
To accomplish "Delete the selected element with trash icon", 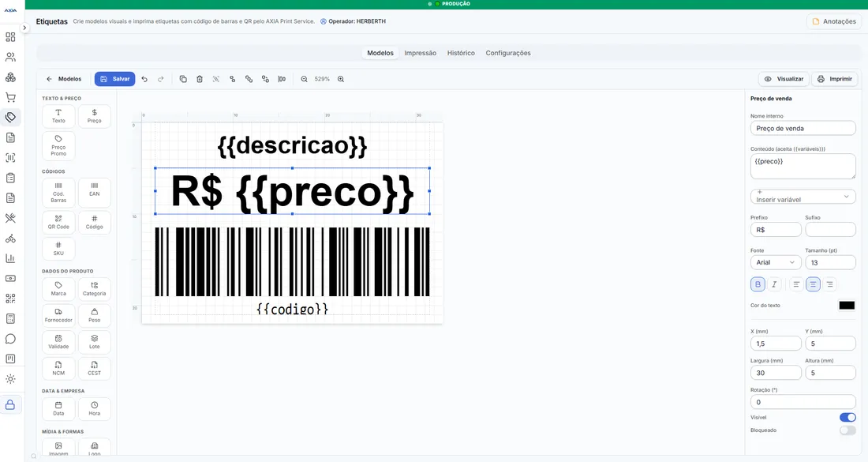I will tap(200, 79).
